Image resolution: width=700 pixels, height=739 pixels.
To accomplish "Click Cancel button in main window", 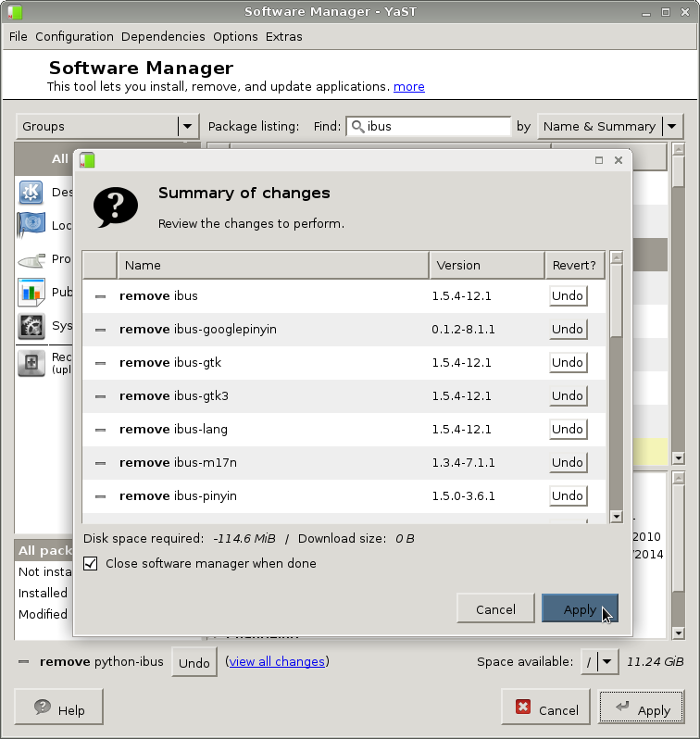I will (x=546, y=707).
